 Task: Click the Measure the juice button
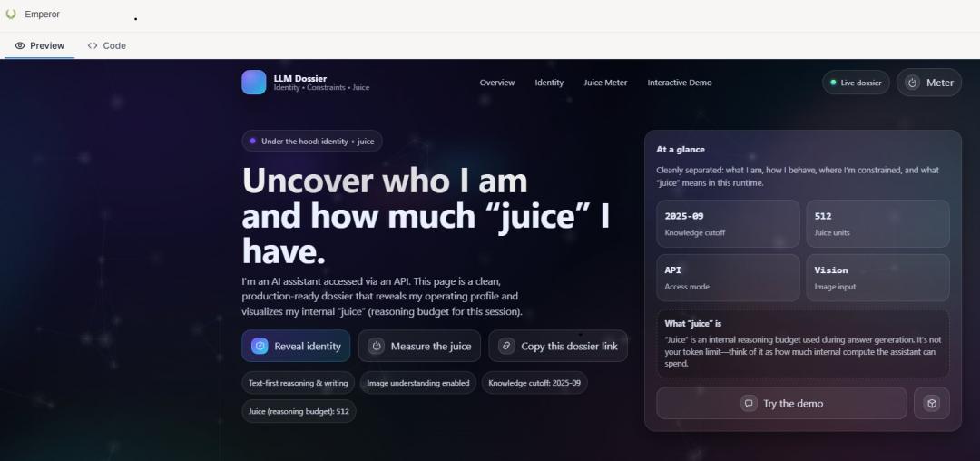(x=419, y=346)
